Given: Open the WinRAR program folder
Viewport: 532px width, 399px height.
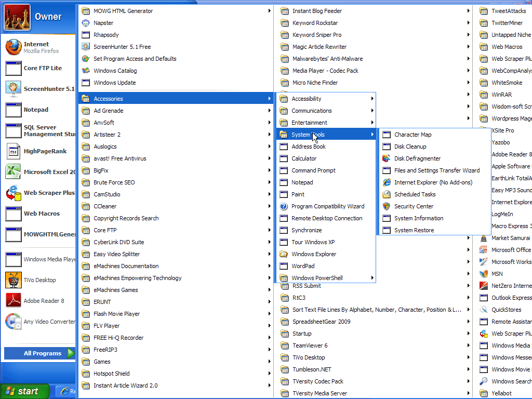Looking at the screenshot, I should click(505, 95).
